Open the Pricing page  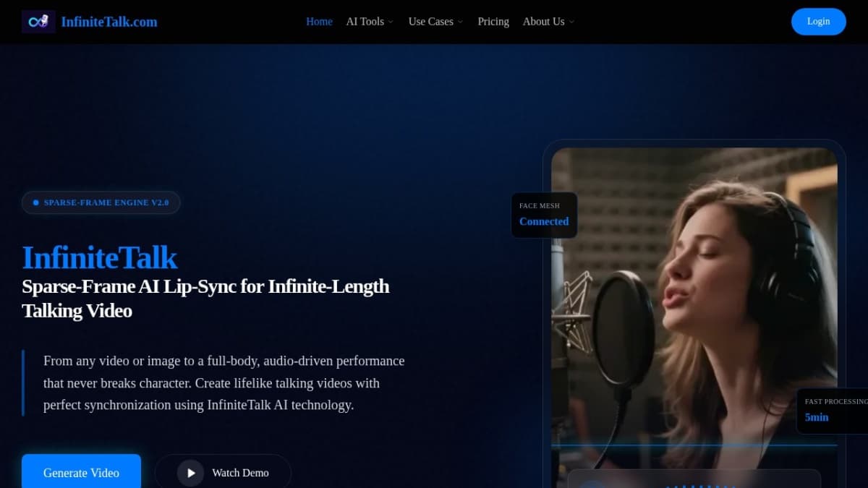click(x=493, y=22)
